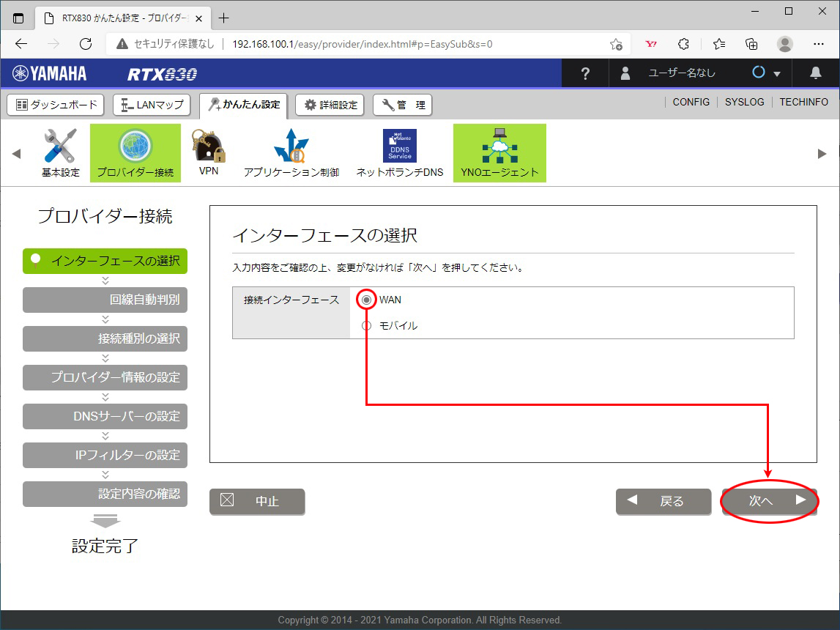Switch to the LANマップ tab
The image size is (840, 630).
coord(152,105)
